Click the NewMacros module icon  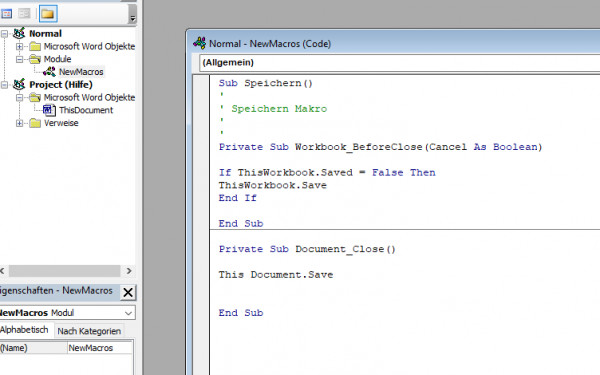[x=49, y=72]
